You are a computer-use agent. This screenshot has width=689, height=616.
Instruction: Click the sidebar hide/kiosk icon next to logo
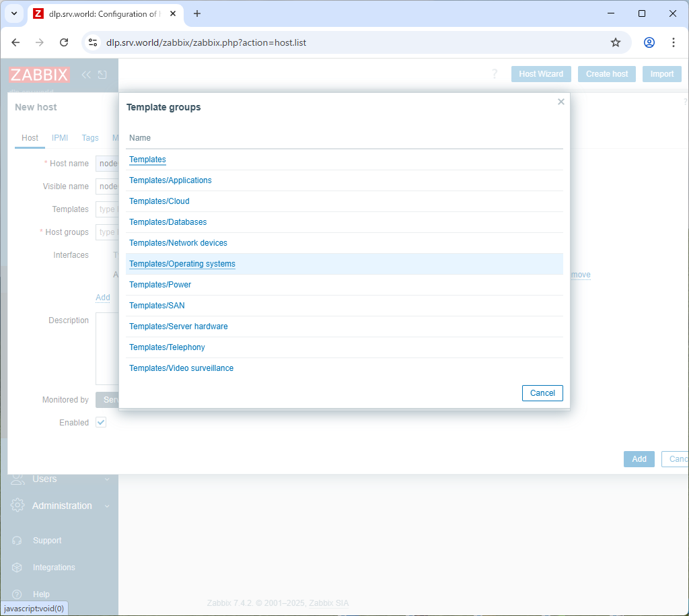click(102, 75)
